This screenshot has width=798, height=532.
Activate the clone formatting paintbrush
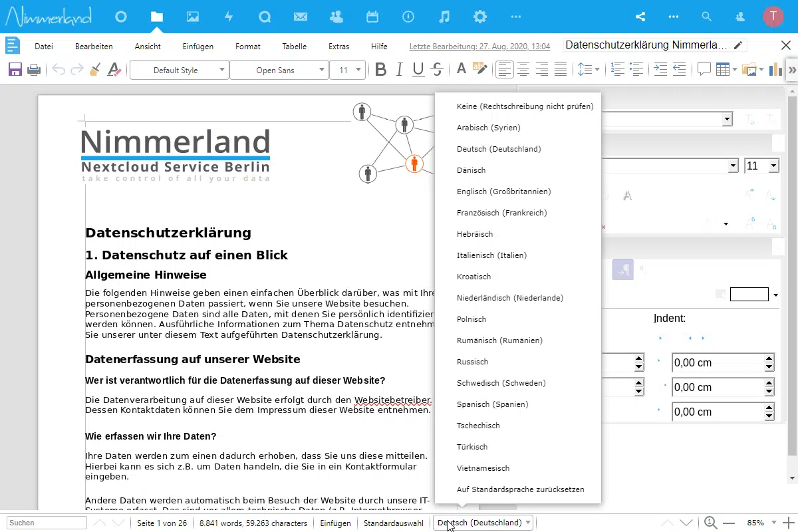pyautogui.click(x=95, y=69)
